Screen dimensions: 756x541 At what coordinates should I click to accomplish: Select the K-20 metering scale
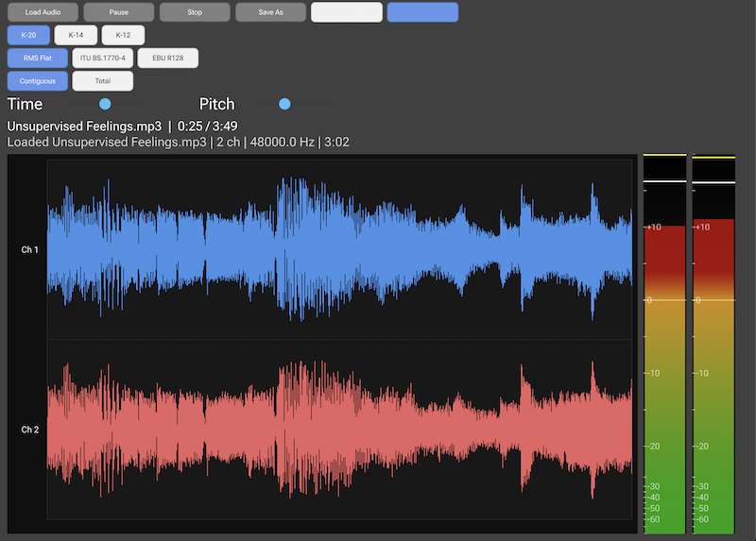point(28,35)
